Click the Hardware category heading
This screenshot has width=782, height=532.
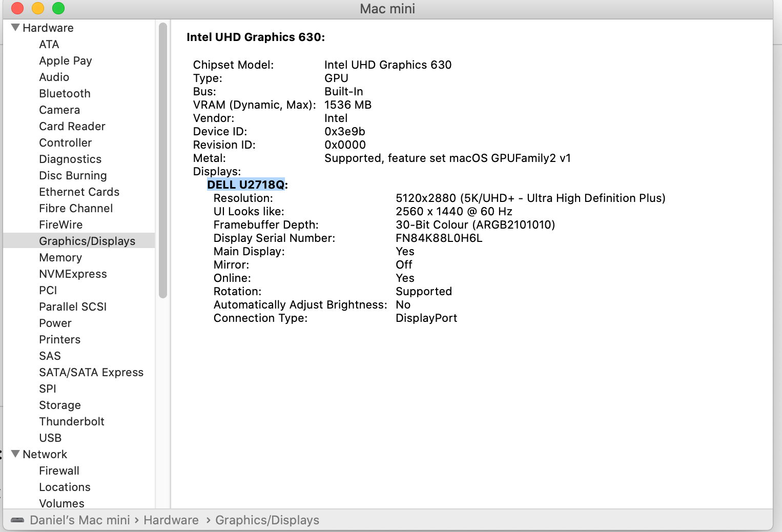(48, 28)
